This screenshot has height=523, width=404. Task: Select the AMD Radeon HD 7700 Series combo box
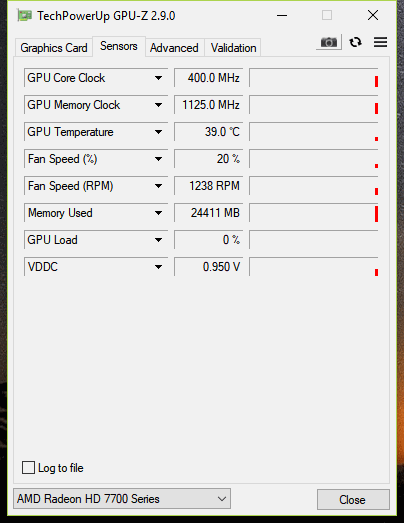coord(122,499)
